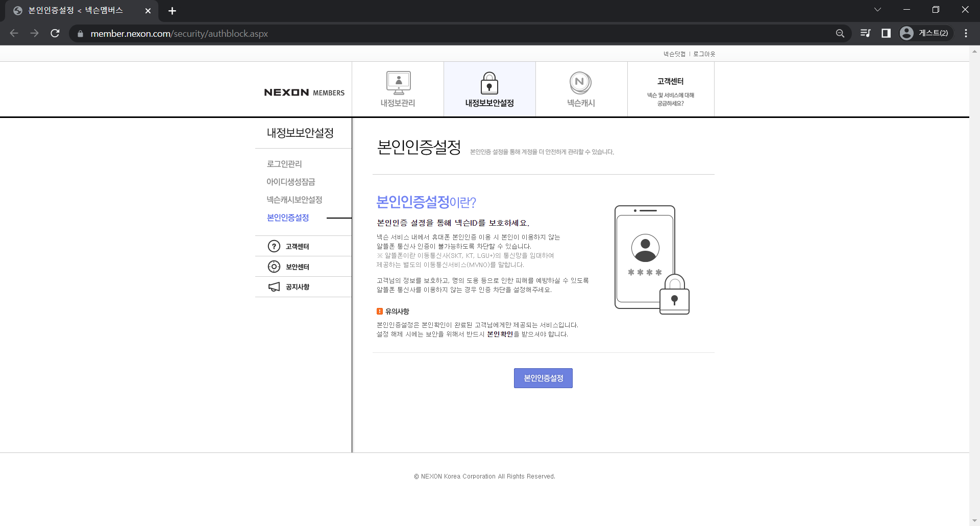980x526 pixels.
Task: Open the 보안센터 sidebar link text
Action: click(298, 267)
